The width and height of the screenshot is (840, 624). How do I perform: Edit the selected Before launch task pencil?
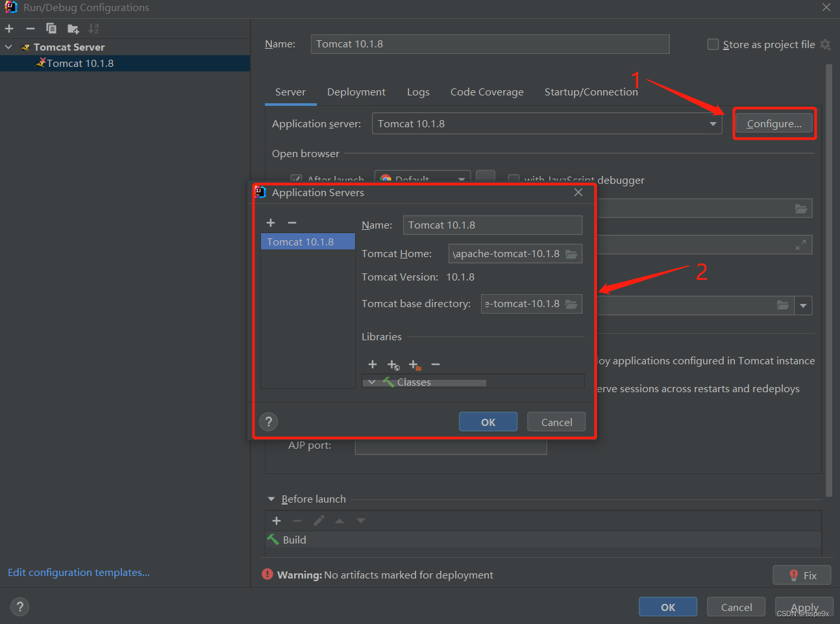pos(319,521)
